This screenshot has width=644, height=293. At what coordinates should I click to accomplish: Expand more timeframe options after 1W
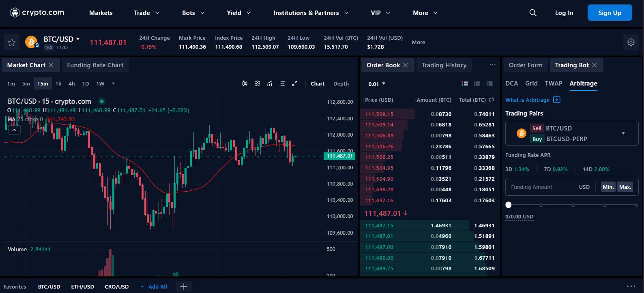114,83
